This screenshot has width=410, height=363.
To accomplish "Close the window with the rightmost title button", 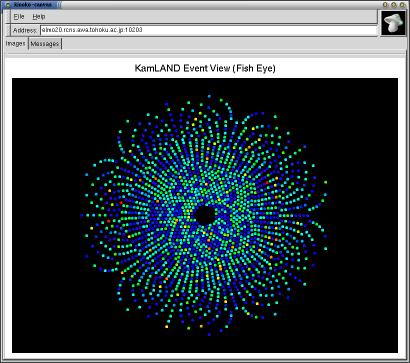I will point(402,5).
